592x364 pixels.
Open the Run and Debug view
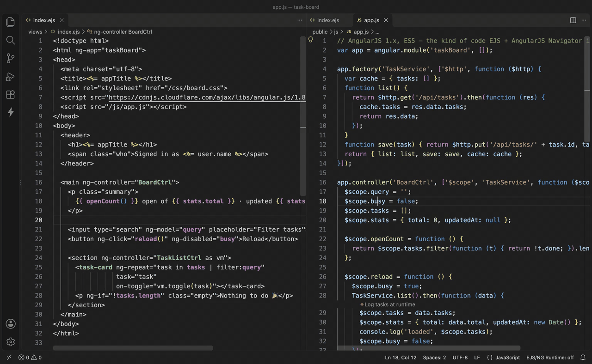click(x=11, y=77)
